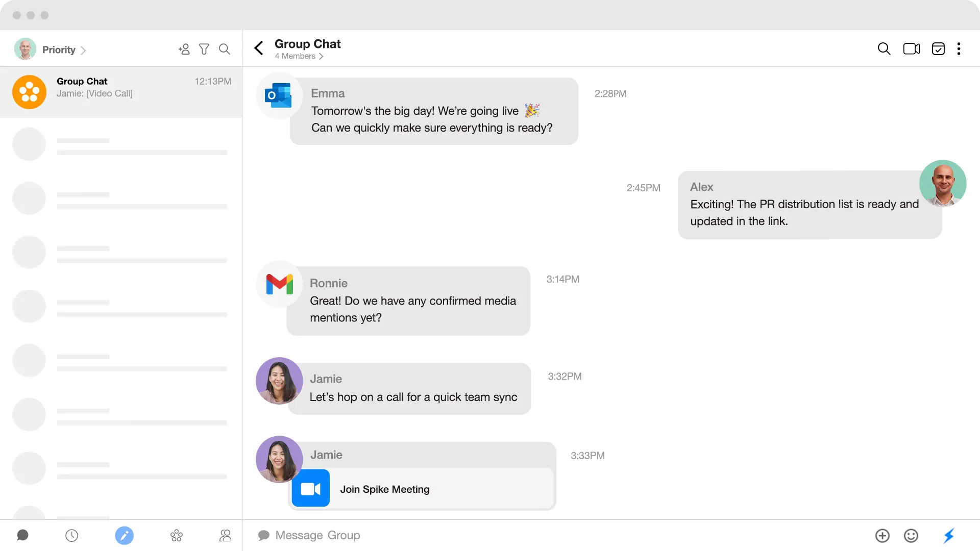
Task: Search conversations with the sidebar magnifier icon
Action: [x=225, y=49]
